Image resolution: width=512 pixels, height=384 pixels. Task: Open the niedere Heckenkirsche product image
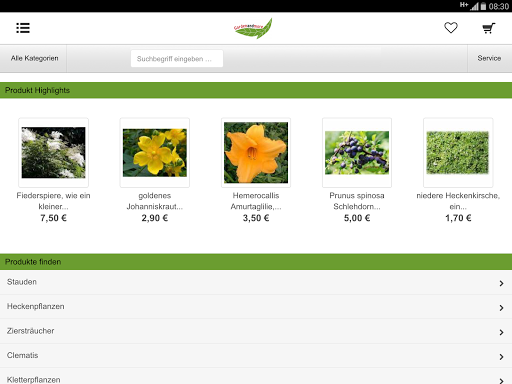coord(458,152)
